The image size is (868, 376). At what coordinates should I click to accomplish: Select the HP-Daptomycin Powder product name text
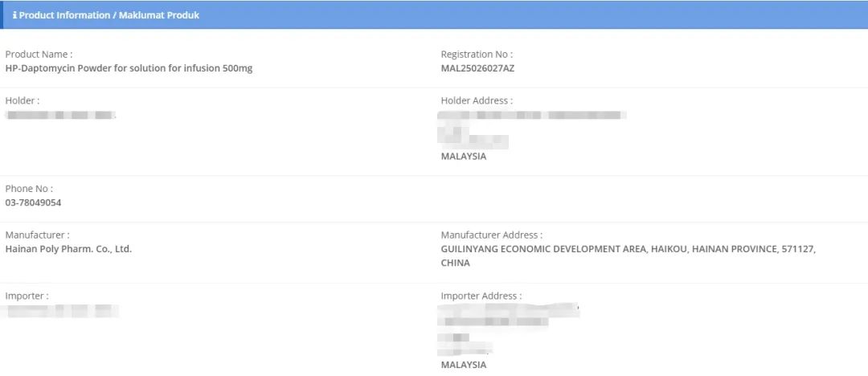[x=129, y=68]
